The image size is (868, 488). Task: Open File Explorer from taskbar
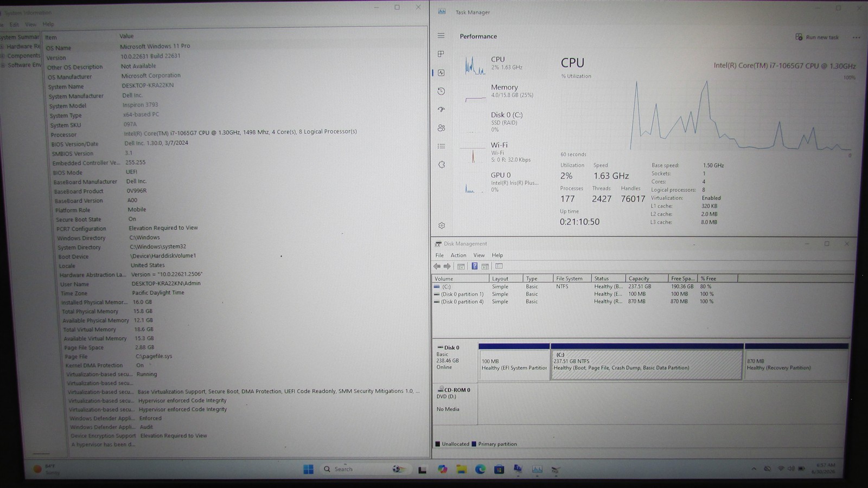click(461, 469)
